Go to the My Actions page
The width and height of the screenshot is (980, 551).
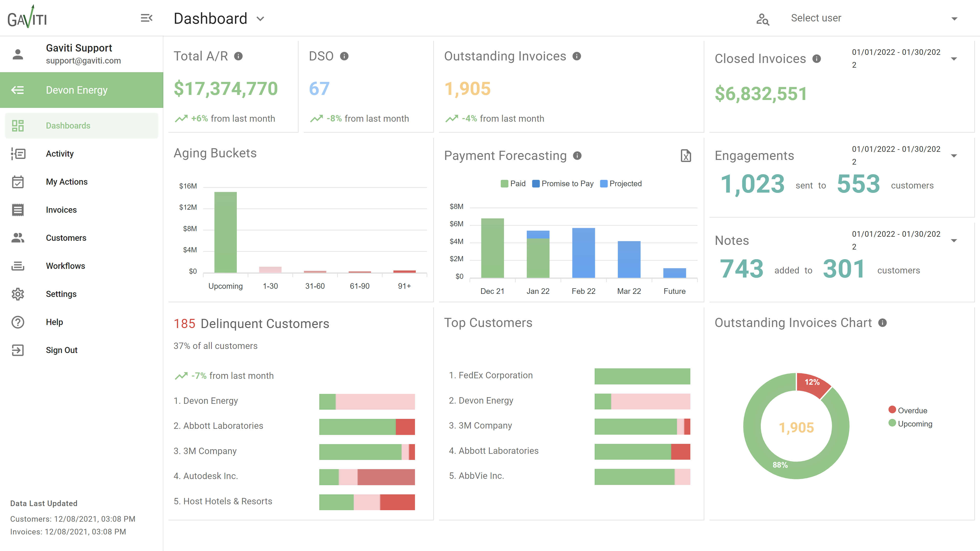(x=67, y=182)
